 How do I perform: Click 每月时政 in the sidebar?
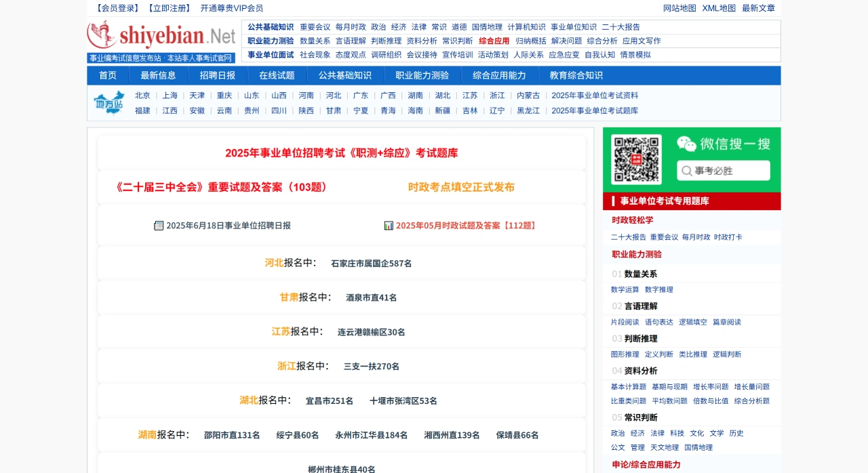(x=696, y=237)
